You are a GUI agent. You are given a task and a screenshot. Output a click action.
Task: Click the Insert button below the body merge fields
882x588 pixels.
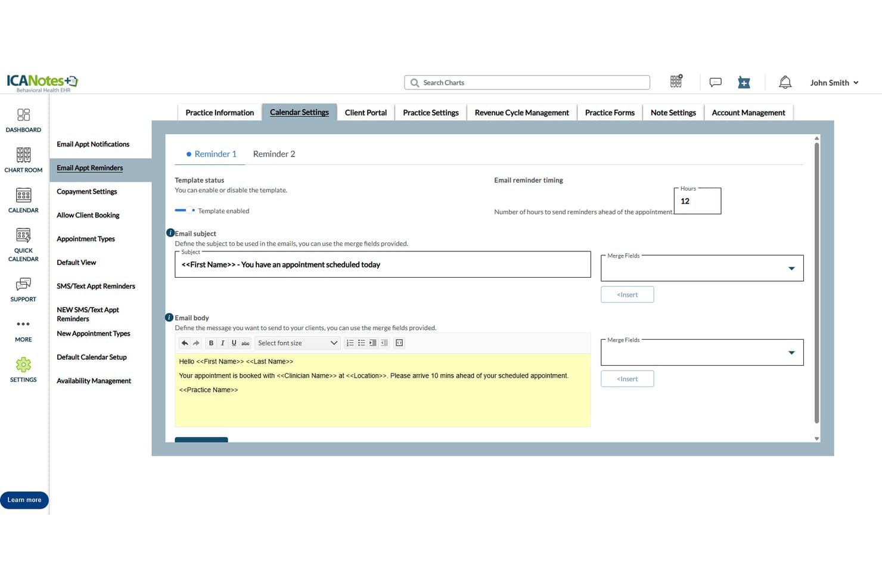[628, 379]
